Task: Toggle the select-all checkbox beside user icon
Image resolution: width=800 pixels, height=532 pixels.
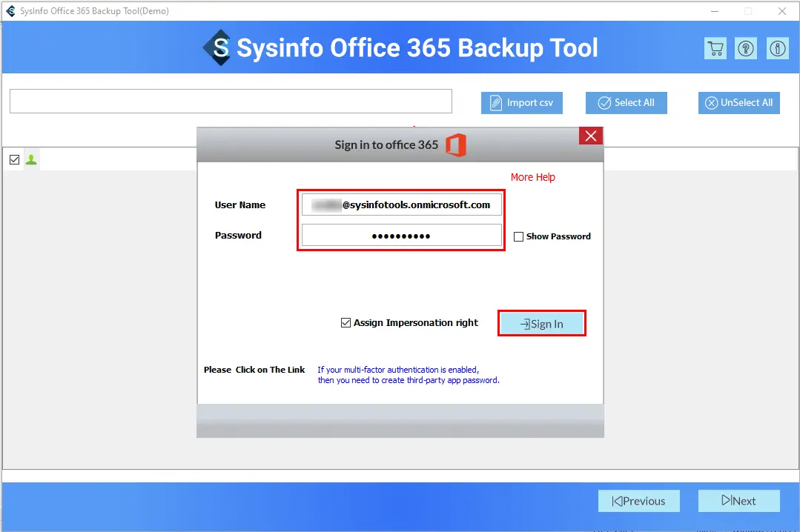Action: [x=14, y=159]
